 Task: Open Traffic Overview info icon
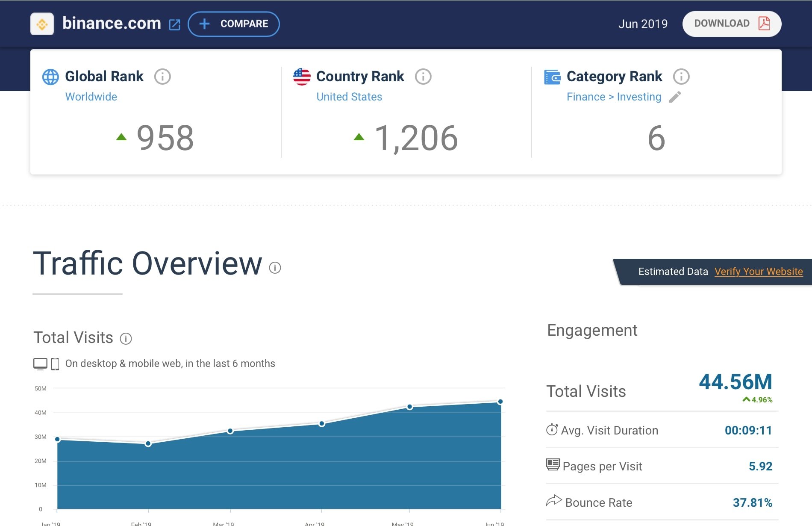pyautogui.click(x=275, y=268)
